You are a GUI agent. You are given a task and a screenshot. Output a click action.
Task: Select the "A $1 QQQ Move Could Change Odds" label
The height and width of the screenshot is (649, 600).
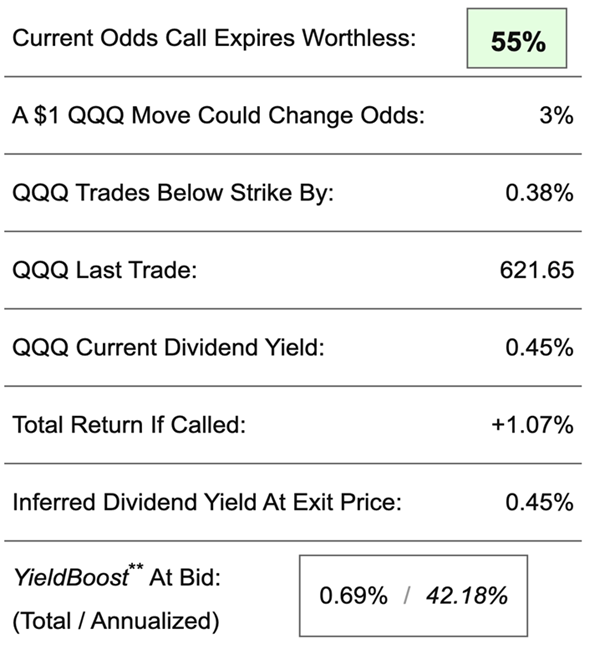tap(218, 116)
